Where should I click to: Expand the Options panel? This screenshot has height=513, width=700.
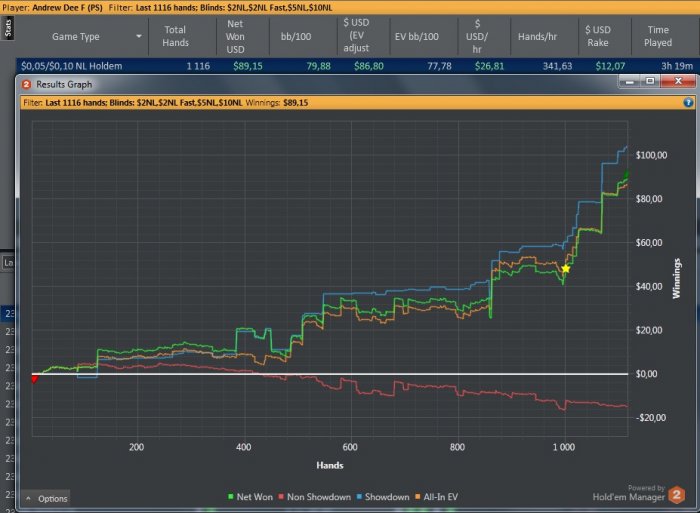coord(46,498)
